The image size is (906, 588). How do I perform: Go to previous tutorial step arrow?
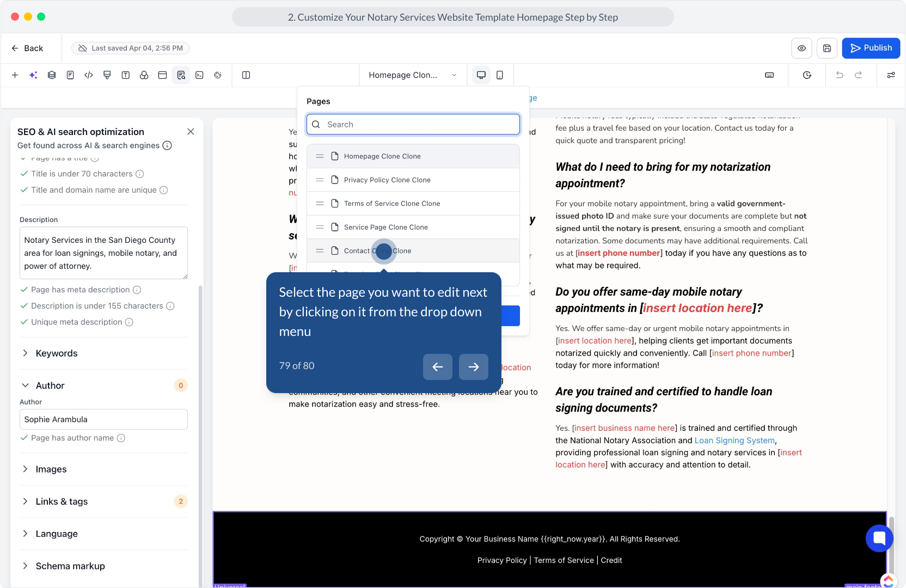pyautogui.click(x=438, y=367)
